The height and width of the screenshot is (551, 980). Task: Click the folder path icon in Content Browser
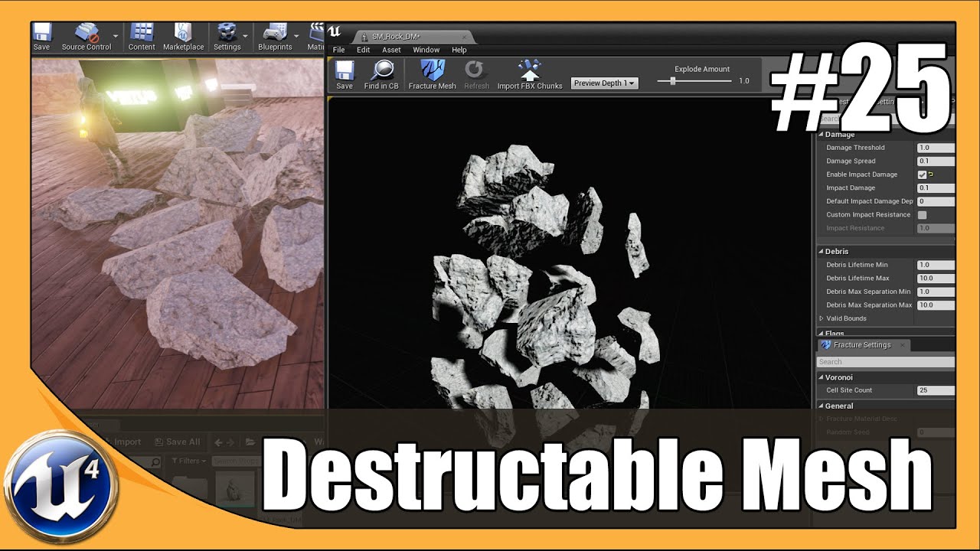(250, 442)
